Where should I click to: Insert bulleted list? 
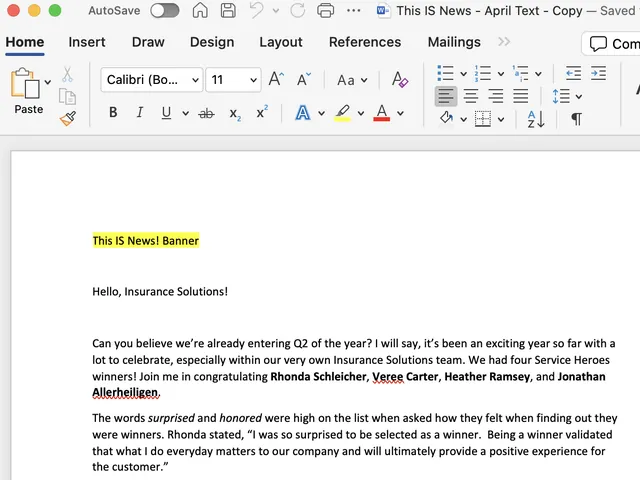pos(445,73)
